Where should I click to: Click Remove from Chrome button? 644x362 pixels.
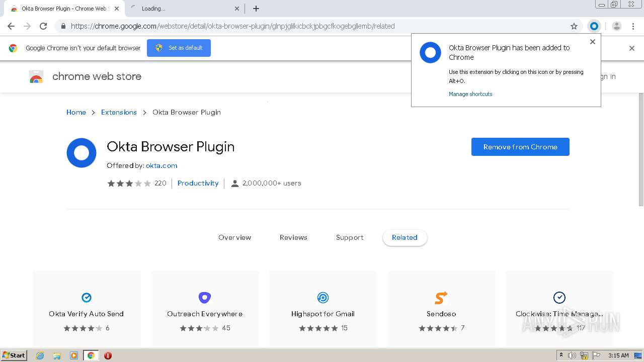(520, 147)
